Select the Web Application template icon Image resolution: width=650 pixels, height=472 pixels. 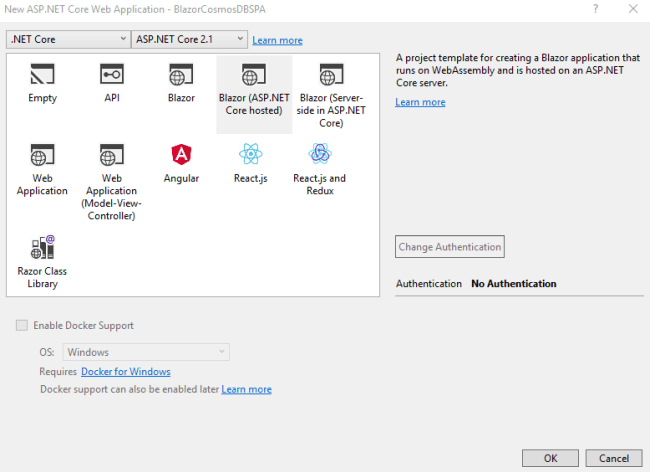point(42,155)
